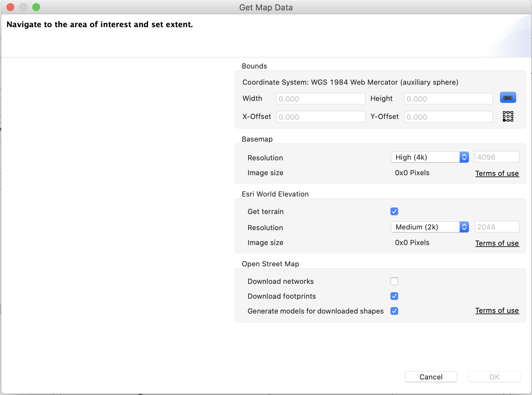Click the Width input field
This screenshot has width=532, height=395.
point(321,99)
